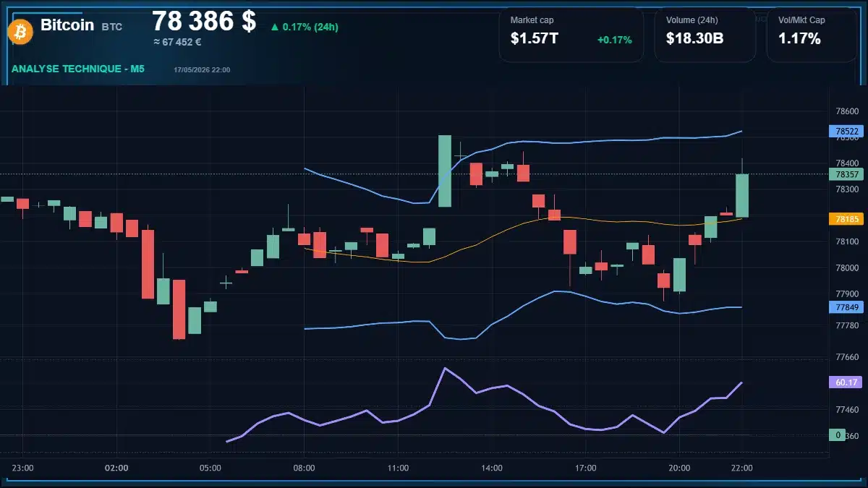Click the 78 386 $ price
868x488 pixels.
click(x=203, y=21)
